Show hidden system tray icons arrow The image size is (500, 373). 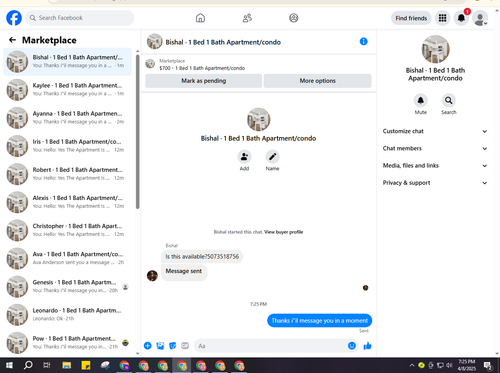[x=412, y=365]
